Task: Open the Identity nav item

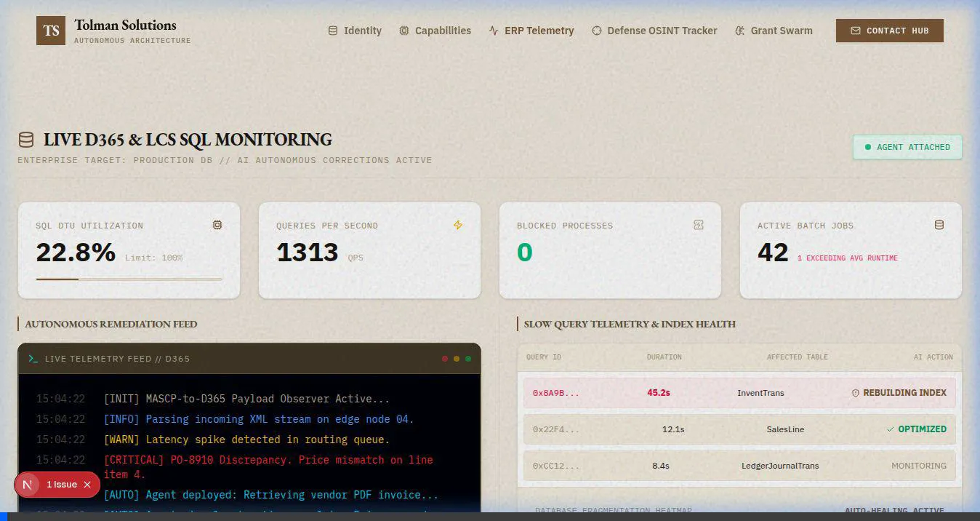Action: click(355, 31)
